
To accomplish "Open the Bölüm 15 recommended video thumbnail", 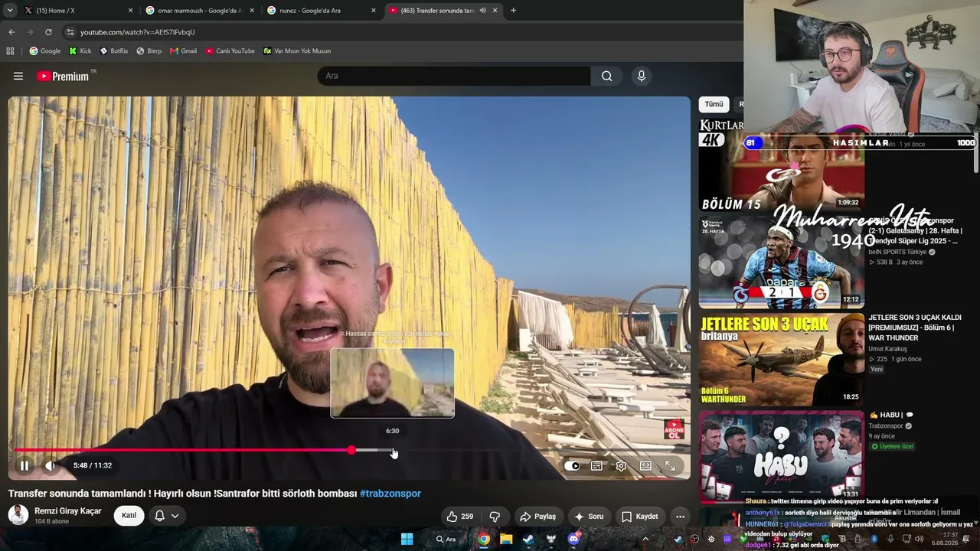I will tap(782, 165).
